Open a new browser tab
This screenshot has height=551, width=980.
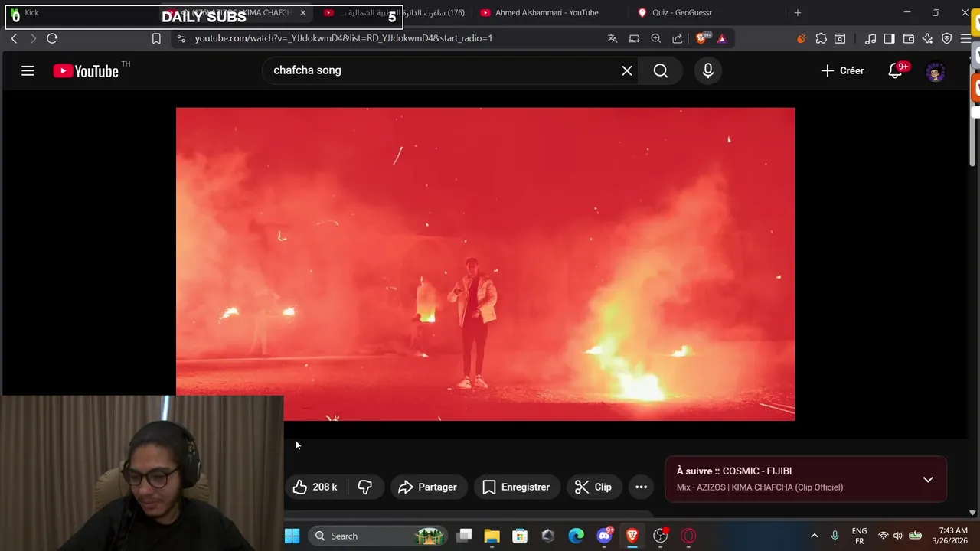[x=798, y=13]
